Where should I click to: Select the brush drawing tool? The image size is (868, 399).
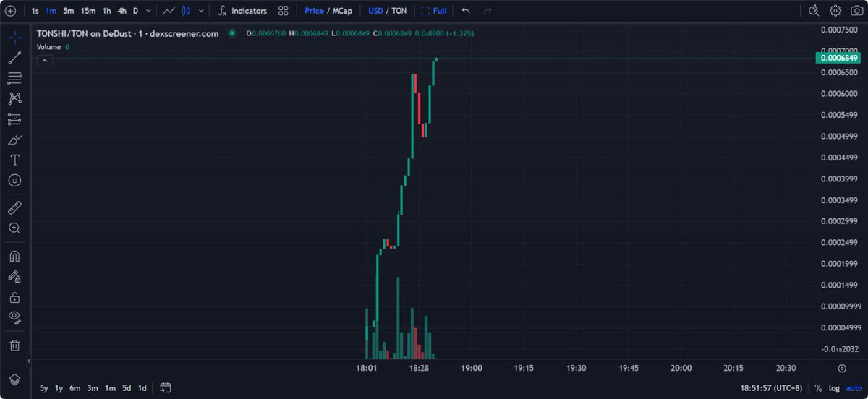(14, 140)
